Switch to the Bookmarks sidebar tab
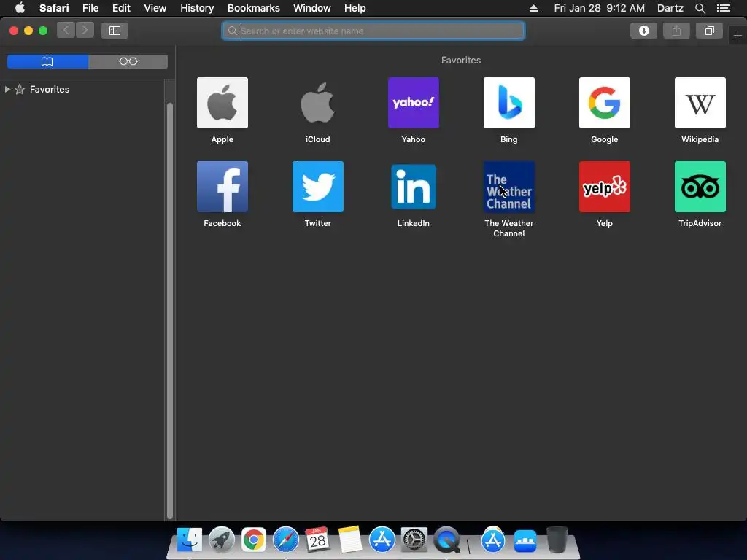The width and height of the screenshot is (747, 560). pos(47,61)
